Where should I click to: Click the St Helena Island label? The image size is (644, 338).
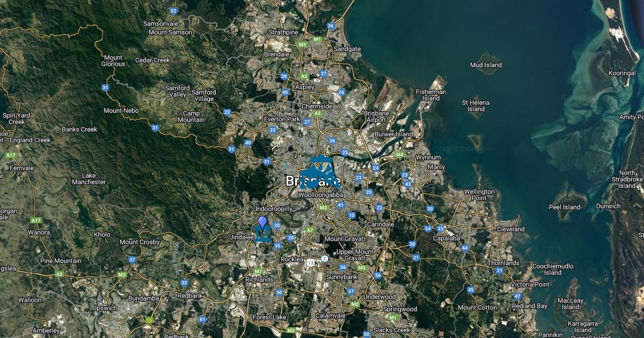pyautogui.click(x=475, y=106)
